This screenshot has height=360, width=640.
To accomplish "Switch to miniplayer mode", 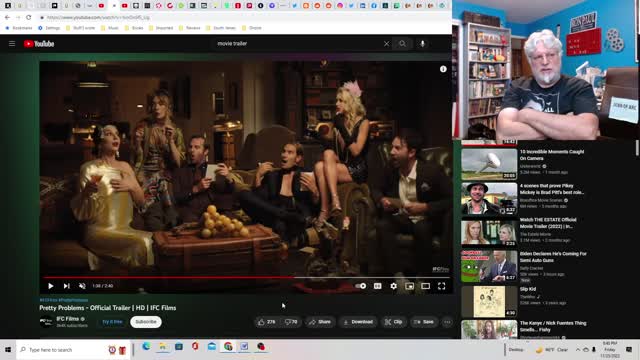I will pyautogui.click(x=409, y=286).
